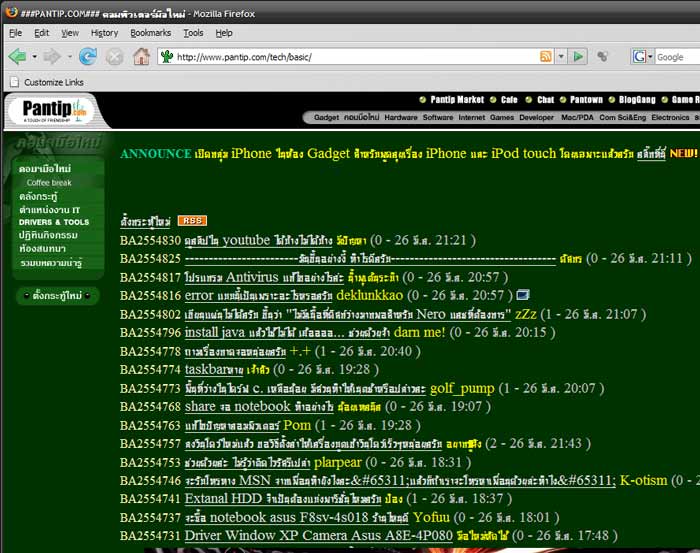Click the Customize Links bookmark page icon
The height and width of the screenshot is (553, 700).
pos(15,82)
